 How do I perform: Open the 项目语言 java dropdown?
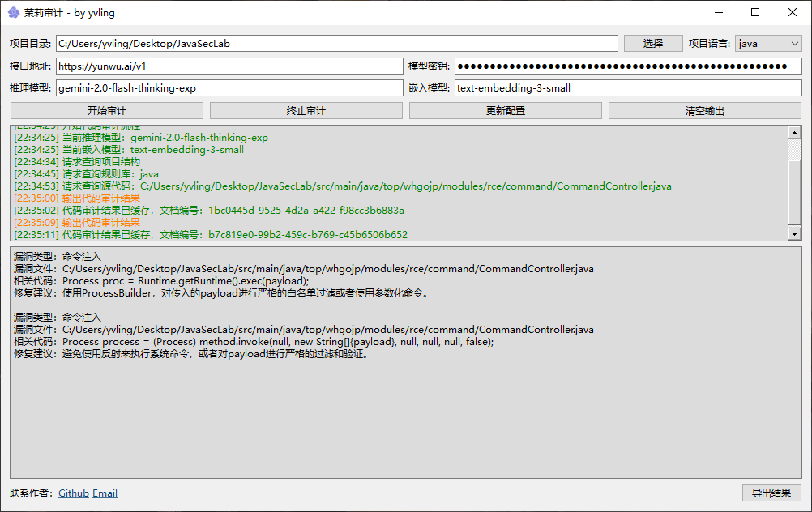click(767, 44)
